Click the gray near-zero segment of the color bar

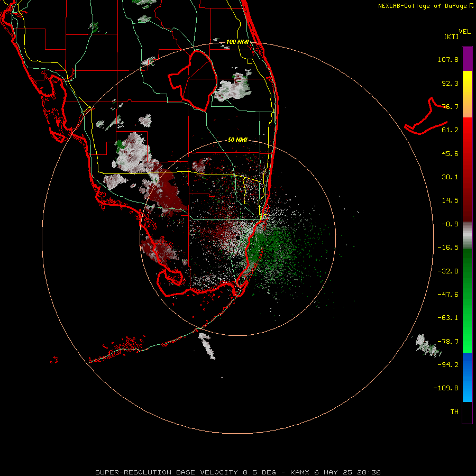[467, 235]
